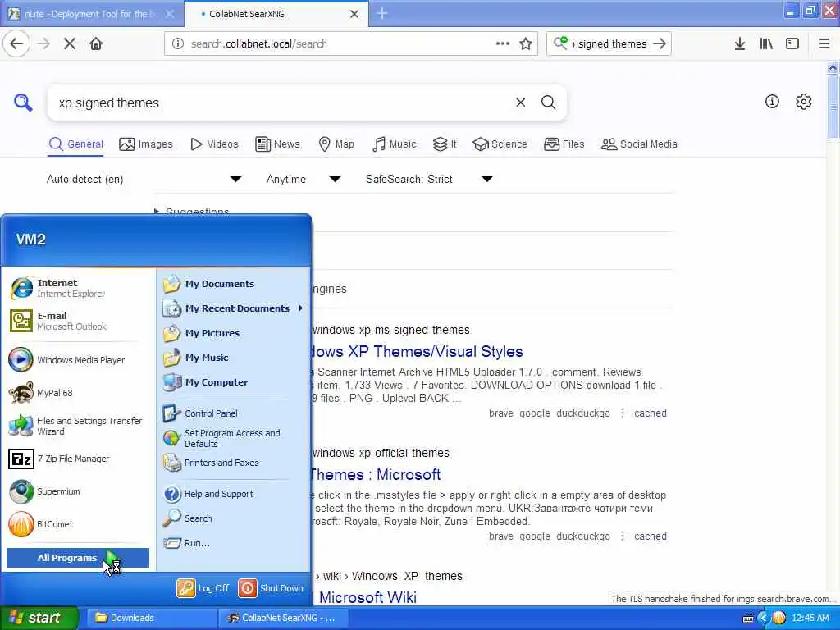This screenshot has height=630, width=840.
Task: Open a new browser tab with plus
Action: coord(382,13)
